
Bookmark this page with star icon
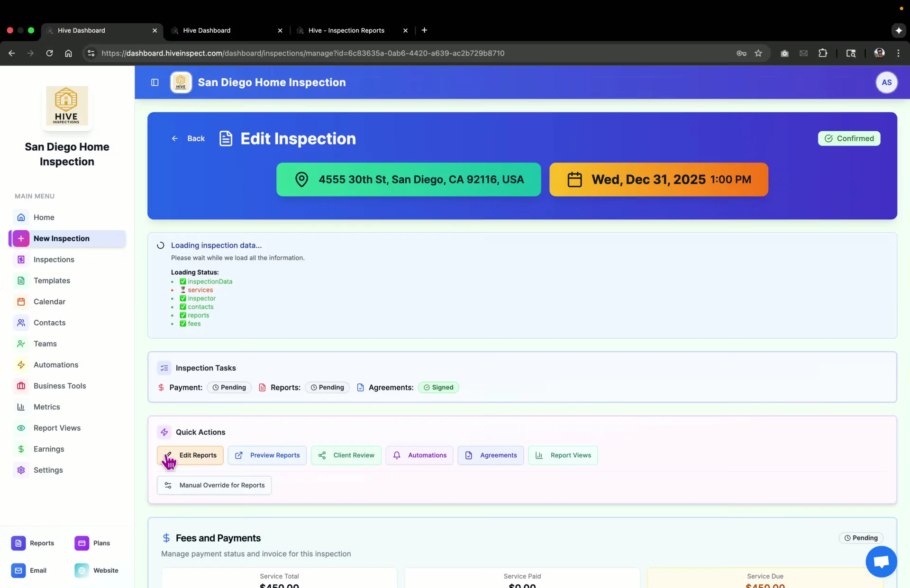pyautogui.click(x=758, y=53)
